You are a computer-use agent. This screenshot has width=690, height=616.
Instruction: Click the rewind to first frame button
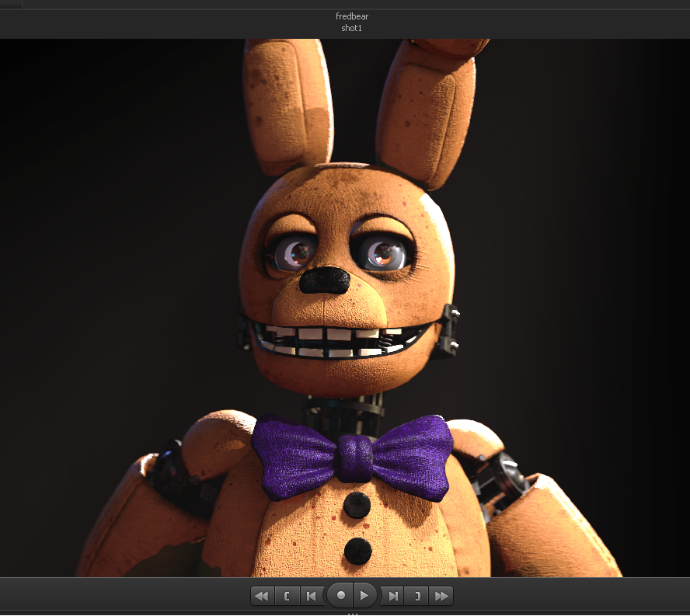(x=263, y=596)
